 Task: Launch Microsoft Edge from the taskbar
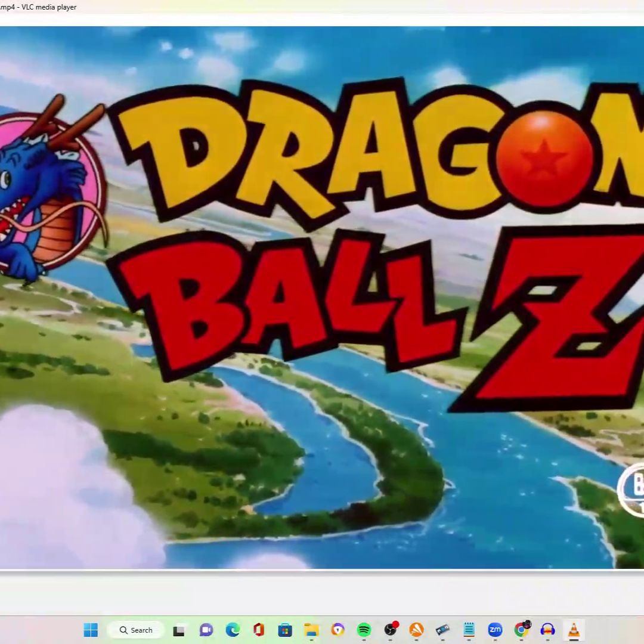click(233, 630)
